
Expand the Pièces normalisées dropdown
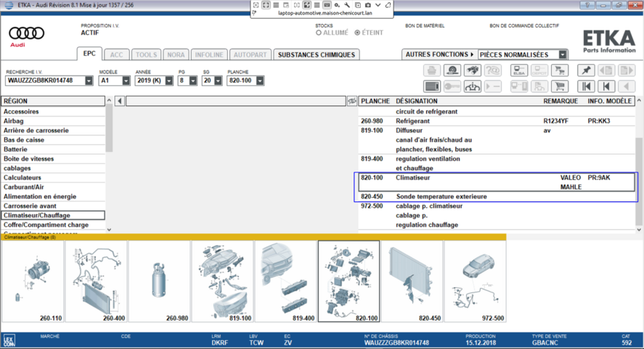point(563,55)
